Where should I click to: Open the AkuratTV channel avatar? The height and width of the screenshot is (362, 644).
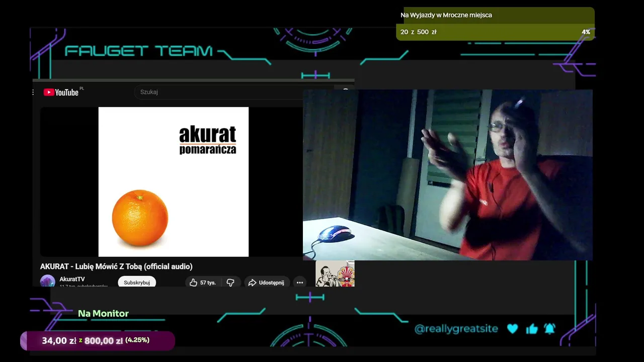coord(48,281)
